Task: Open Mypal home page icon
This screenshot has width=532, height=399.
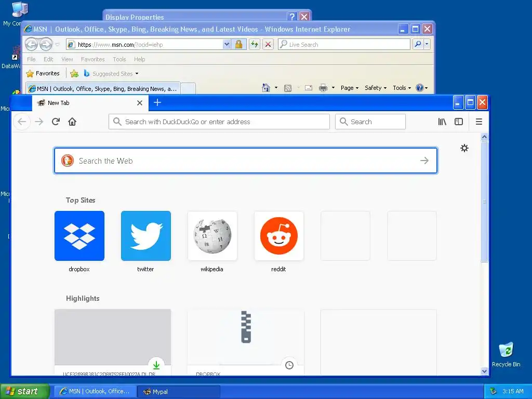Action: [x=72, y=122]
